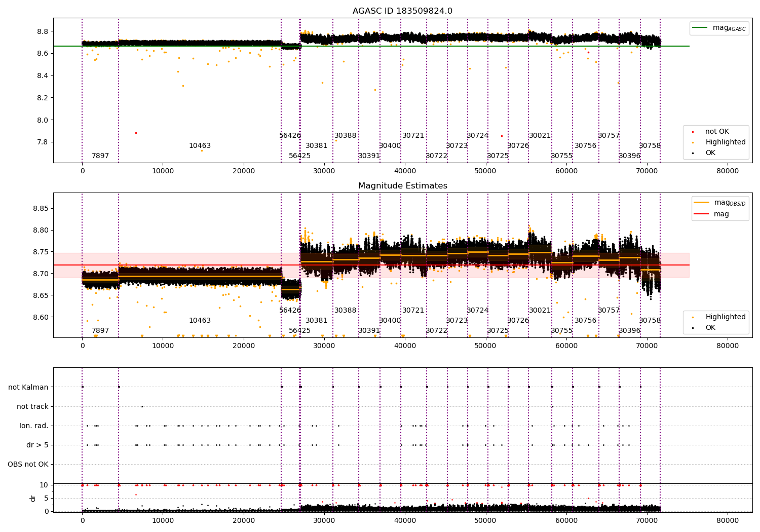Click obsid 7897 in Magnitude Estimates plot
Screen dimensions: 760x532
pos(100,330)
